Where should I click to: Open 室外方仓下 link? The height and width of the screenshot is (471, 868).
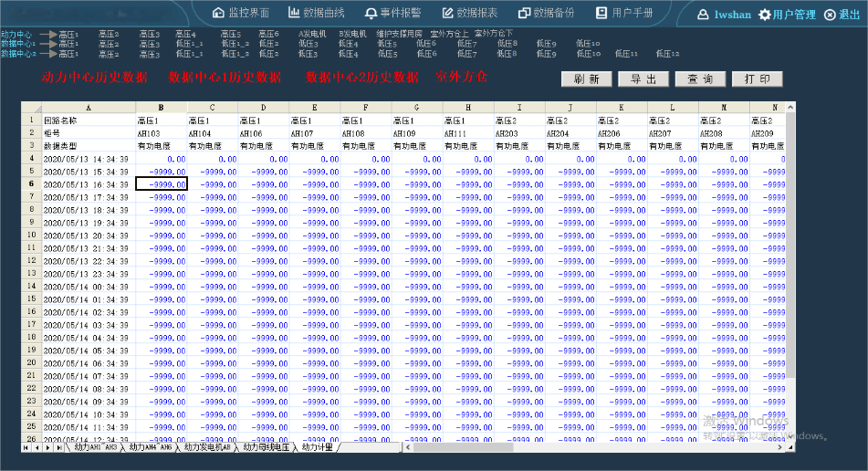494,34
